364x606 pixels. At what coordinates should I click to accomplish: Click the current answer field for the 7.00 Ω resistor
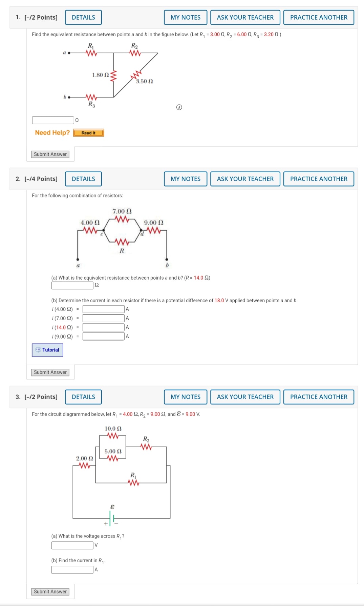pyautogui.click(x=104, y=318)
